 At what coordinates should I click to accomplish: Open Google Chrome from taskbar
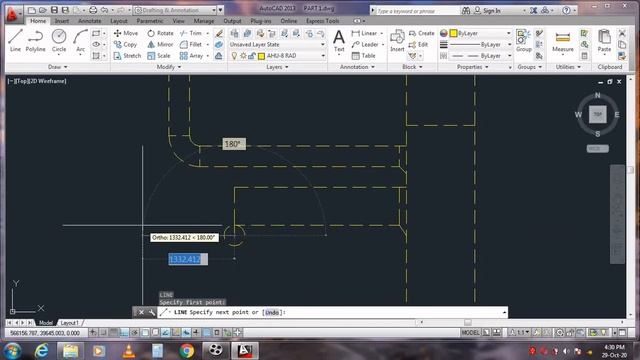coord(187,351)
